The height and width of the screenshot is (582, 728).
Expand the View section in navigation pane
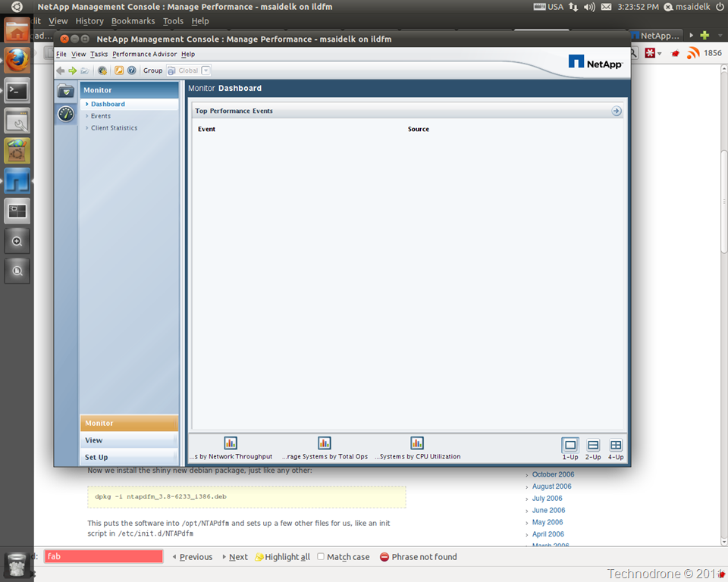click(129, 440)
